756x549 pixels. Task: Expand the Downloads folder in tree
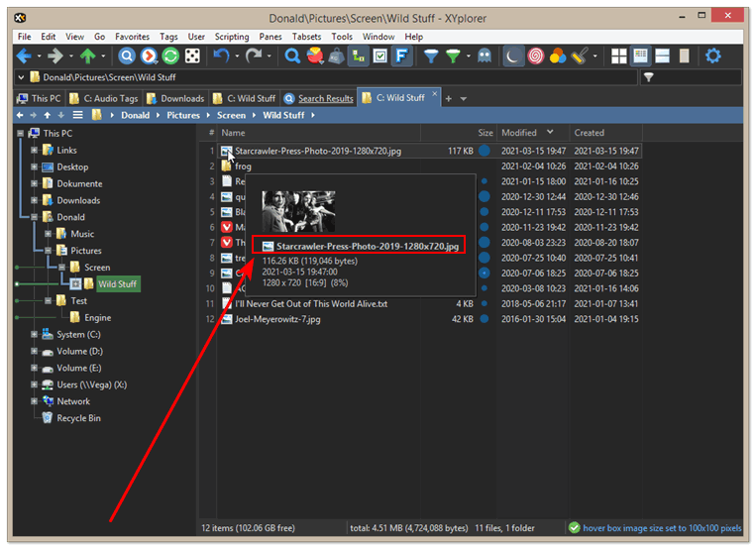click(x=34, y=200)
